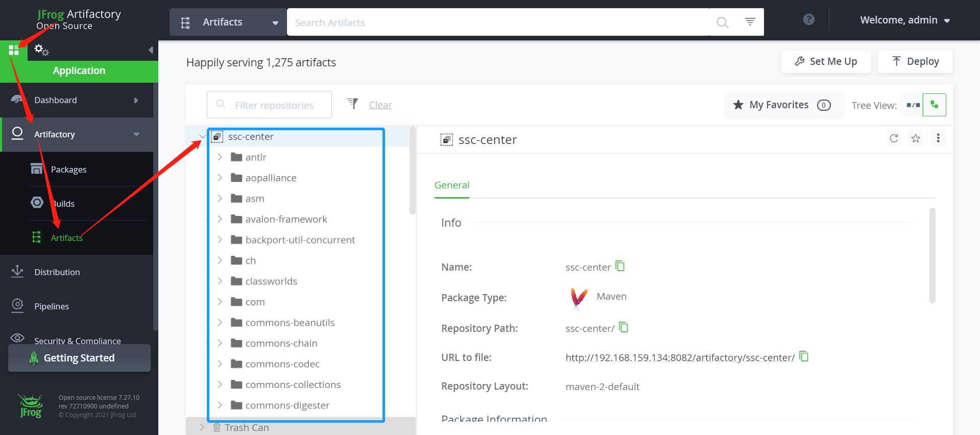Image resolution: width=980 pixels, height=435 pixels.
Task: Expand the antlr folder
Action: pos(220,157)
